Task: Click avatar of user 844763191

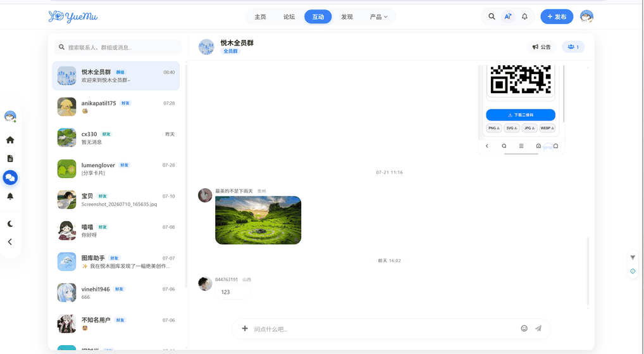Action: tap(205, 284)
